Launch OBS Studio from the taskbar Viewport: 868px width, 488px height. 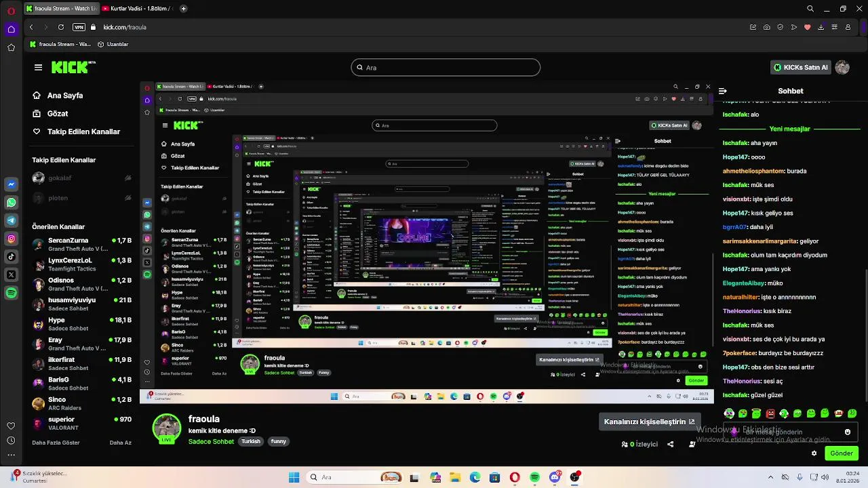point(576,477)
